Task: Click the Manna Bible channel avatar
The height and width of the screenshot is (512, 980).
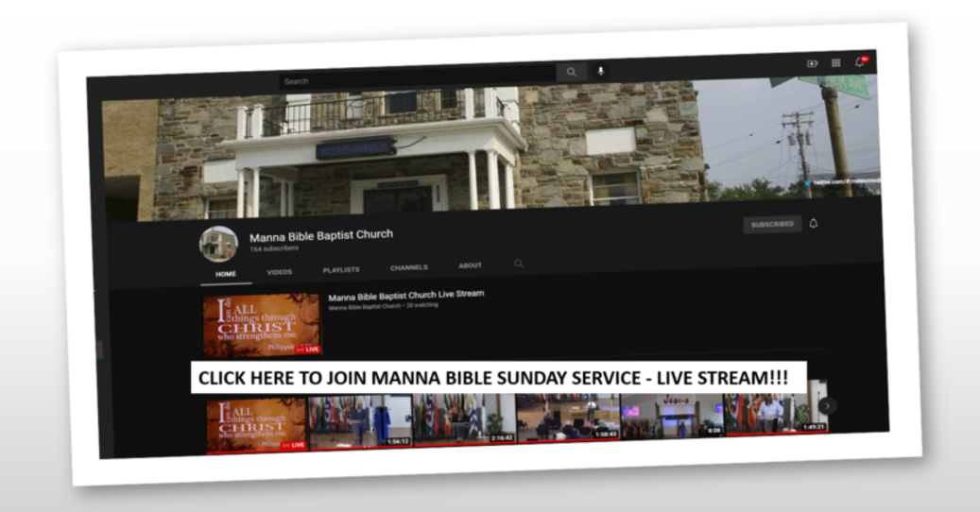Action: [218, 244]
